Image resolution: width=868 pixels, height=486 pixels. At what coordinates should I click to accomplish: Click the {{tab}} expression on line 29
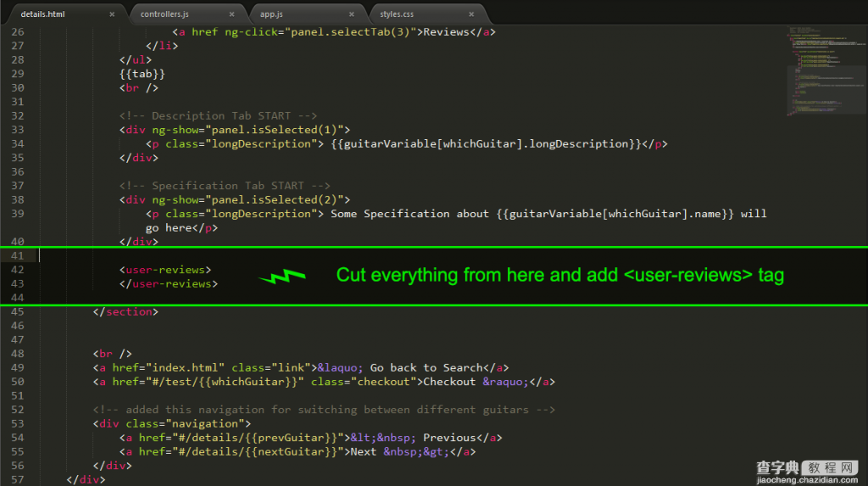tap(142, 74)
